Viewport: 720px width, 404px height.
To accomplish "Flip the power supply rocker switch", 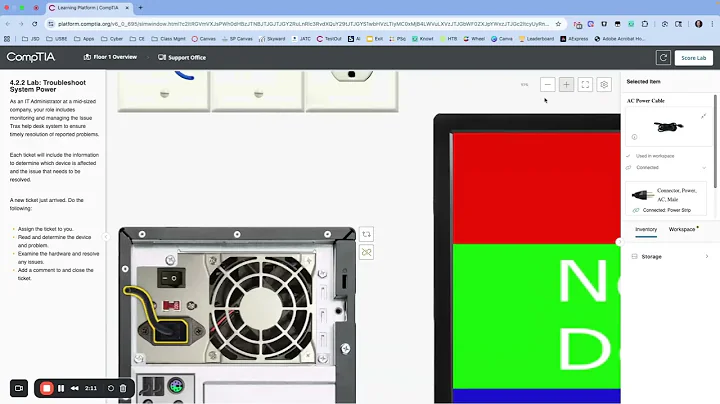I will pos(171,278).
